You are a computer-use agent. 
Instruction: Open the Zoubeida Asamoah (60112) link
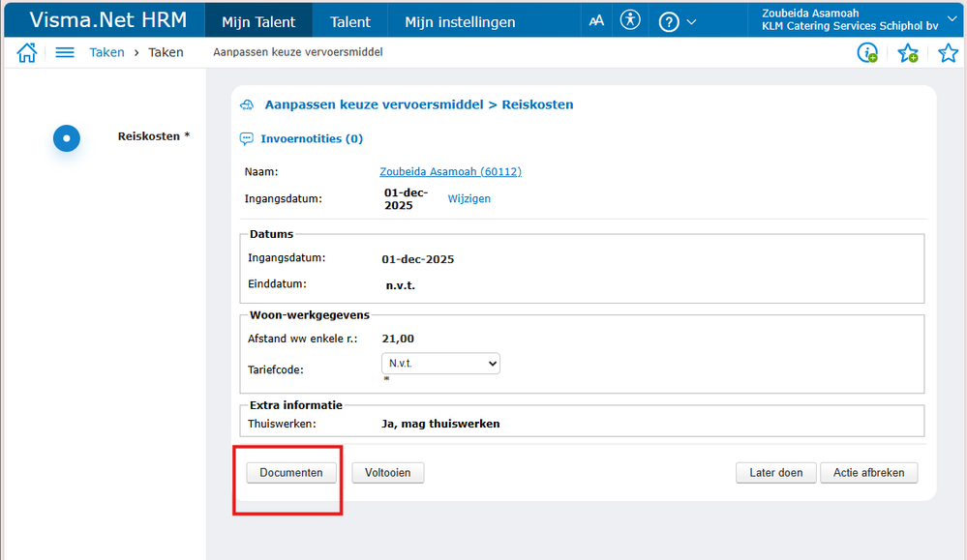click(450, 172)
